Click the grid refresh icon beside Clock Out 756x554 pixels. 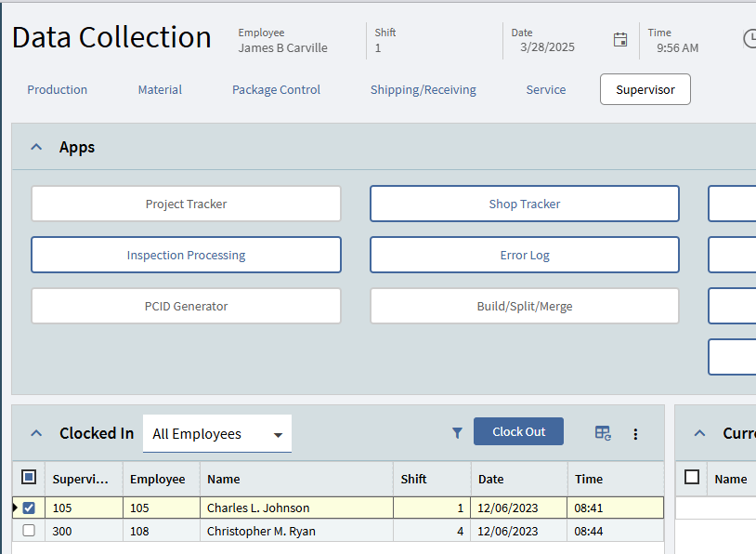tap(603, 433)
